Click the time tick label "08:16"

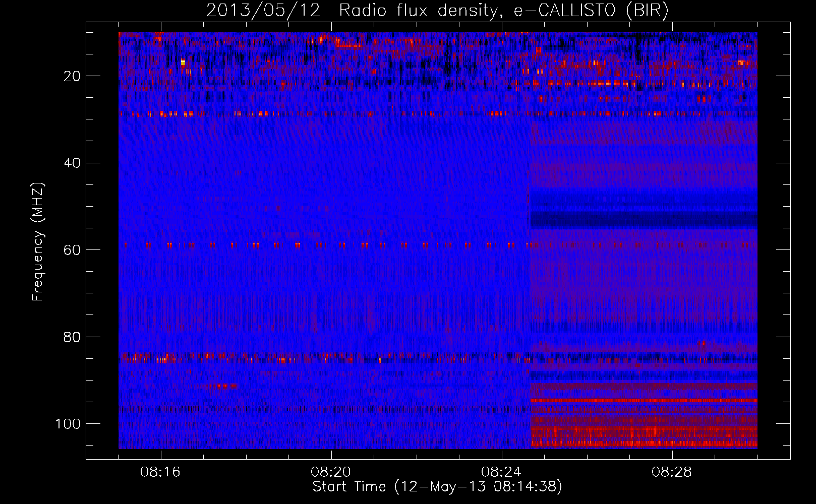[160, 472]
